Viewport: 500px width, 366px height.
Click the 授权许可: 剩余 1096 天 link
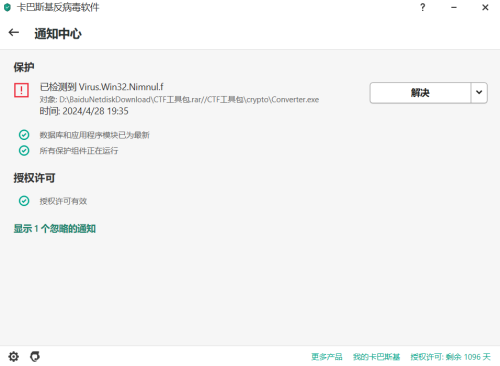click(x=450, y=357)
